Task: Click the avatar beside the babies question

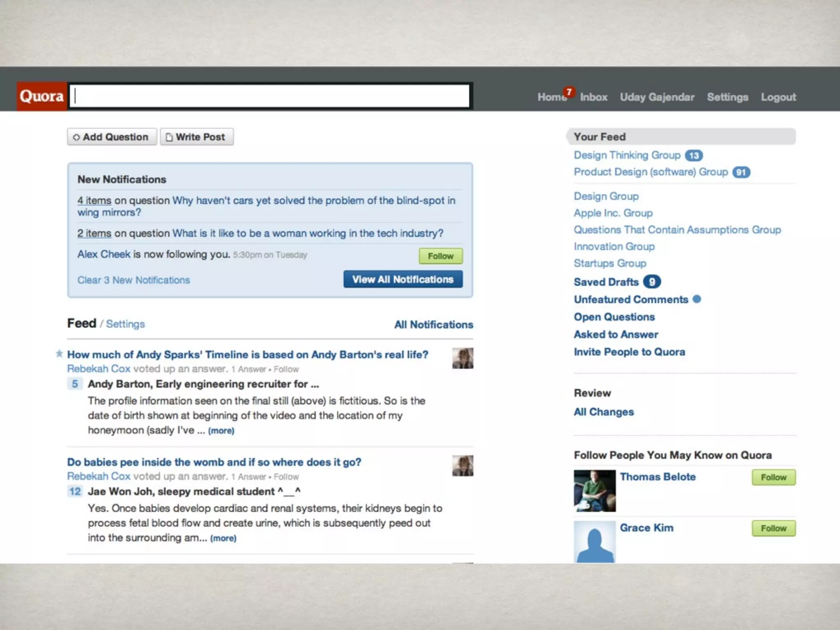Action: [x=462, y=466]
